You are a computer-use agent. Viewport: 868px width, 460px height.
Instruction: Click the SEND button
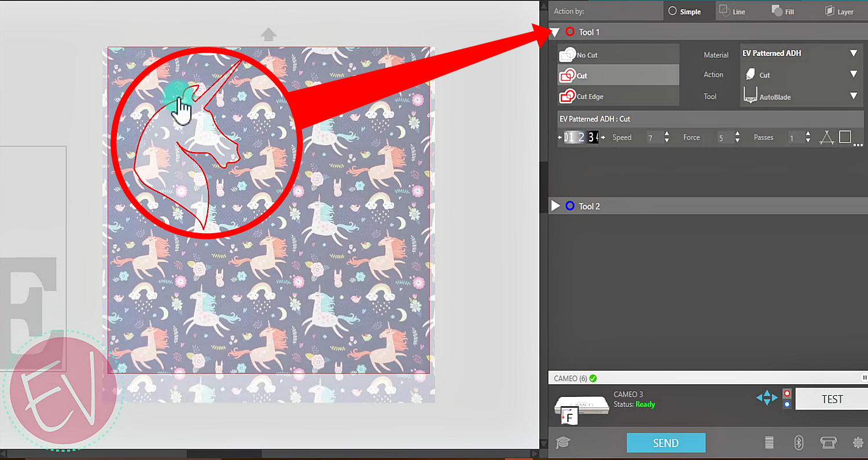click(666, 443)
